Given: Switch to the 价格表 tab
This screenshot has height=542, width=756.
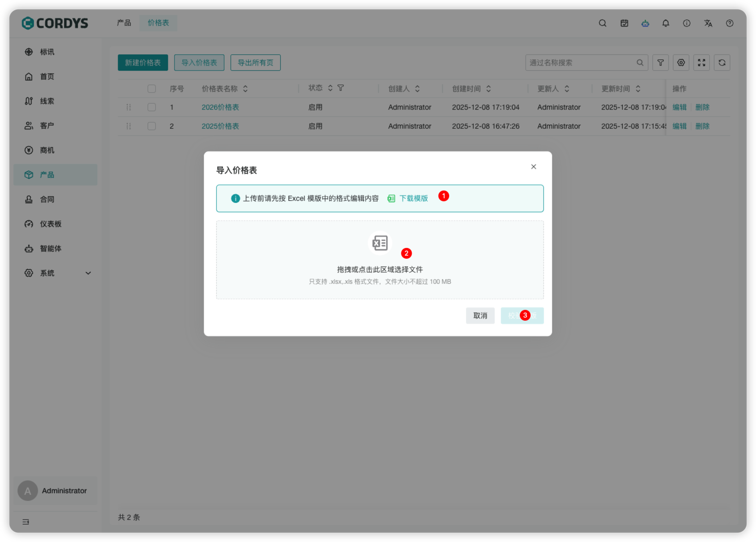Looking at the screenshot, I should pyautogui.click(x=158, y=23).
